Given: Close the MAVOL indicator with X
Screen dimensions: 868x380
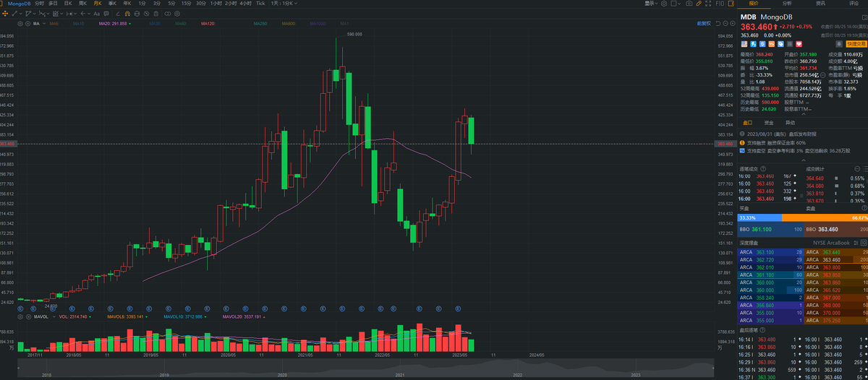Looking at the screenshot, I should [x=28, y=316].
